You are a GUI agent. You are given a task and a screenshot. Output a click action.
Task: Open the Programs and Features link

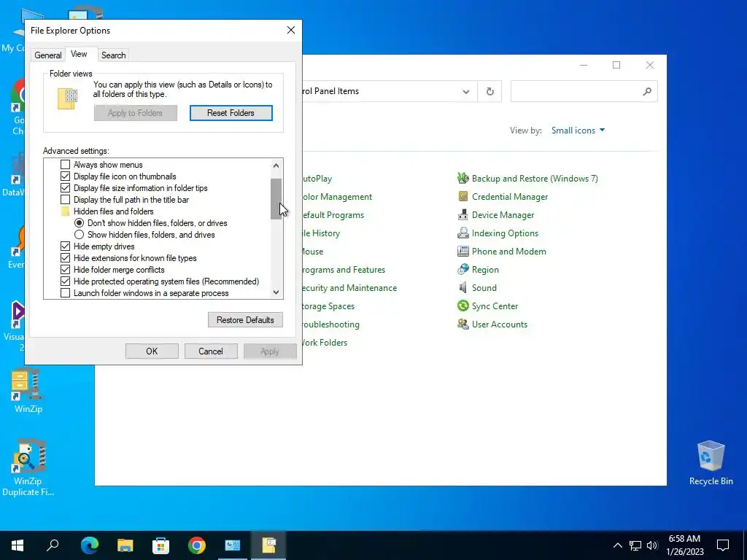tap(344, 270)
